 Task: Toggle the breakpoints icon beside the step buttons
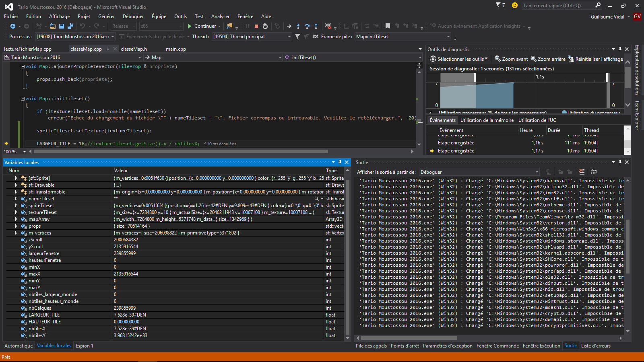point(328,26)
